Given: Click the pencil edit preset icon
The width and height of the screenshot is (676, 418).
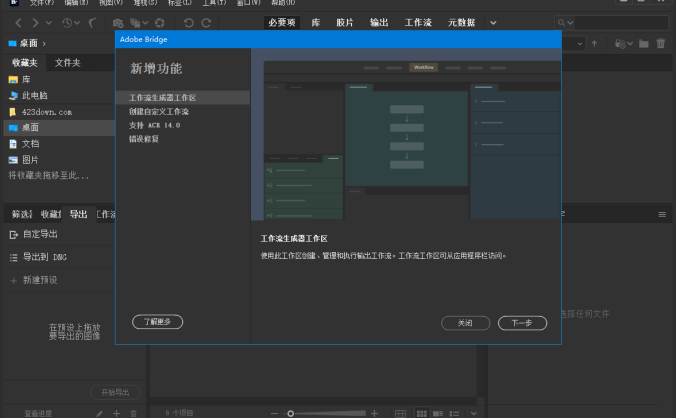Looking at the screenshot, I should tap(100, 414).
